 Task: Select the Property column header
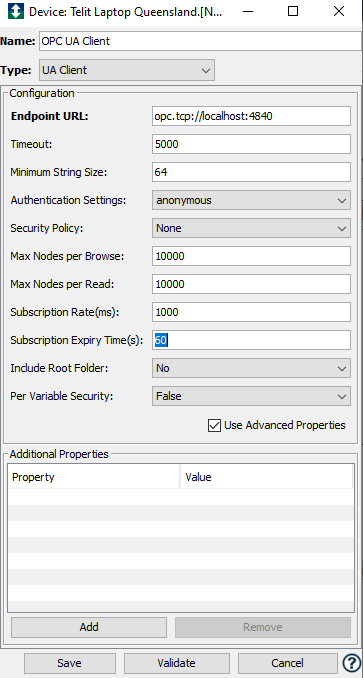[x=93, y=477]
